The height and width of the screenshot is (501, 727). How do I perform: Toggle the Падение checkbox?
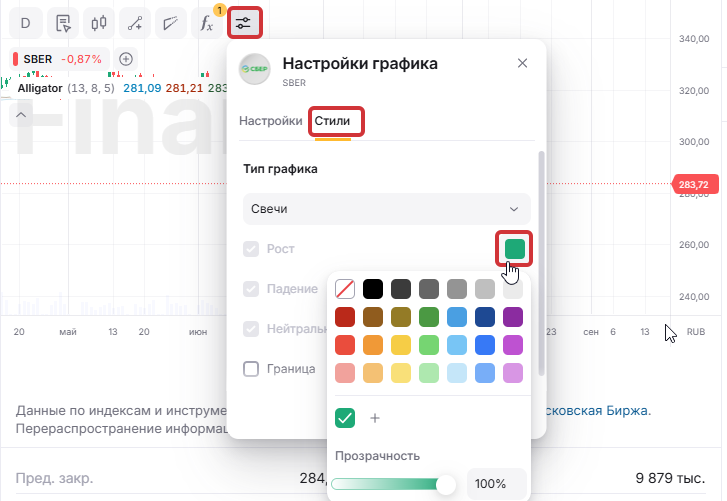point(251,289)
